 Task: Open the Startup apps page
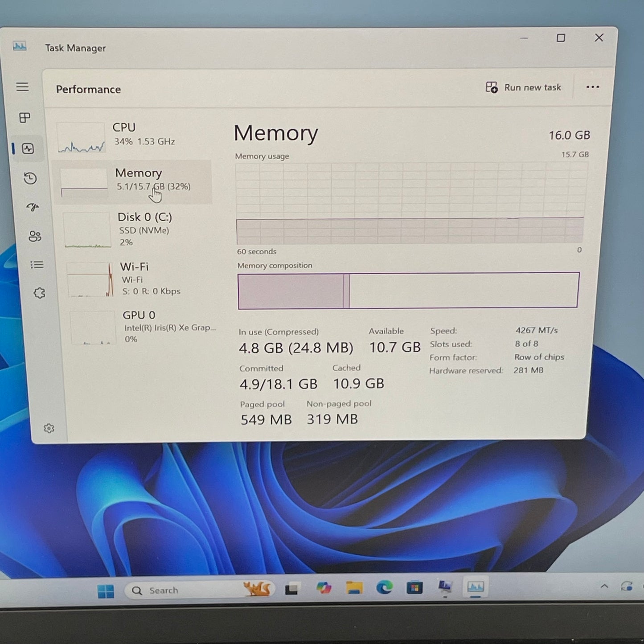31,207
